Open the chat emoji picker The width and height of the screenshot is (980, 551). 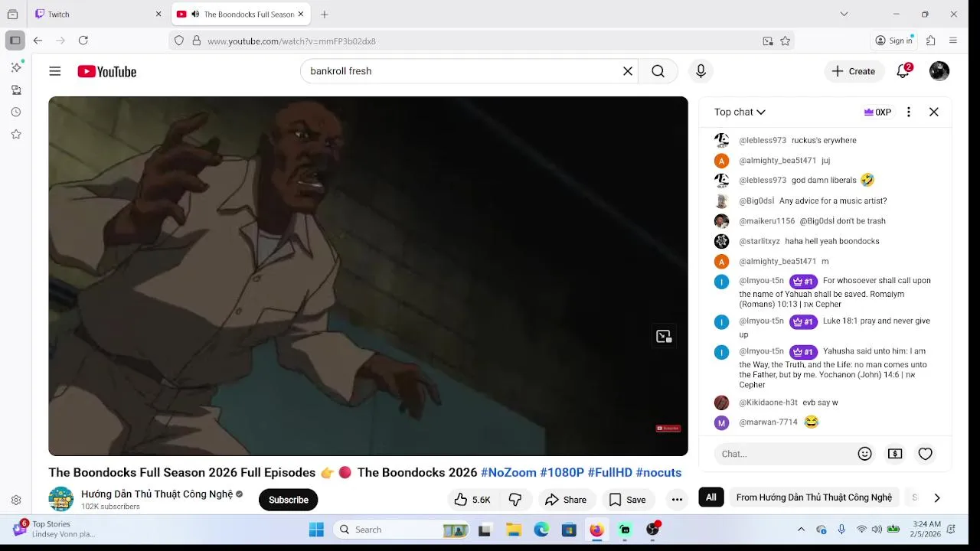click(864, 454)
